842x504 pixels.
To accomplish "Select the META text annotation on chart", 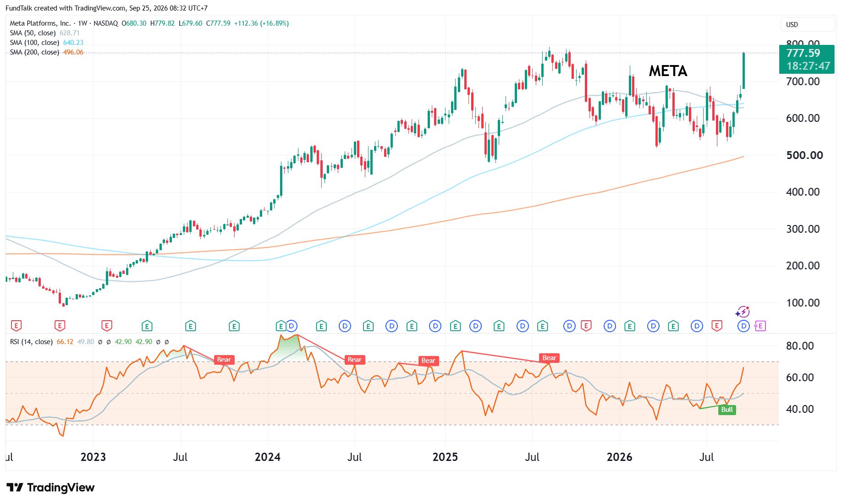I will [668, 71].
